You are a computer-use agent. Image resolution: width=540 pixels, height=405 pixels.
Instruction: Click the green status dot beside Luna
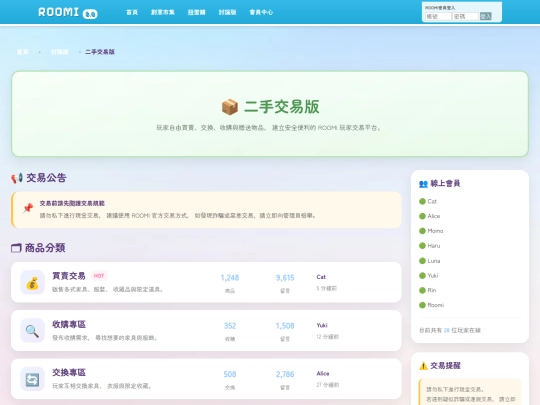tap(422, 261)
